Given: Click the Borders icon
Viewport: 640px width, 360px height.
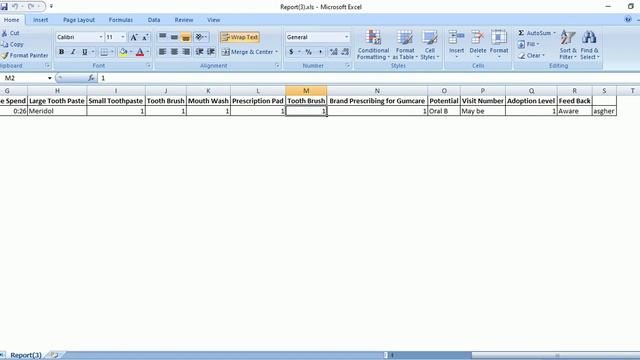Looking at the screenshot, I should point(104,52).
